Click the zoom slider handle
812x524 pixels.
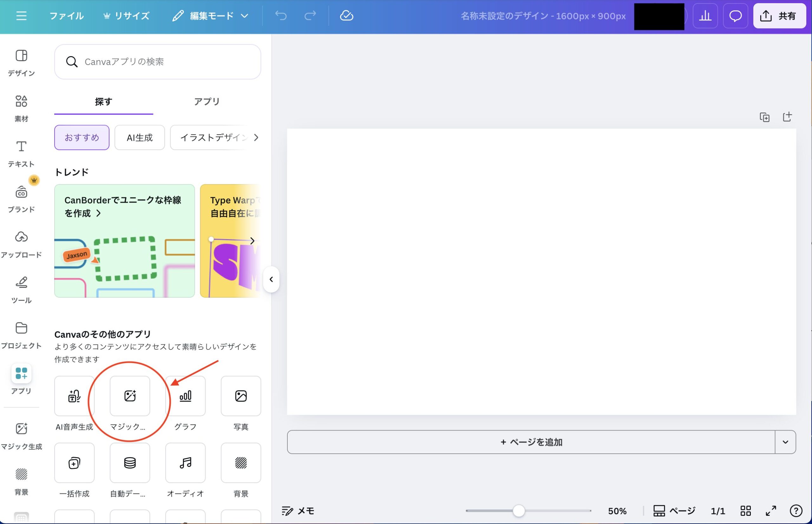point(519,511)
